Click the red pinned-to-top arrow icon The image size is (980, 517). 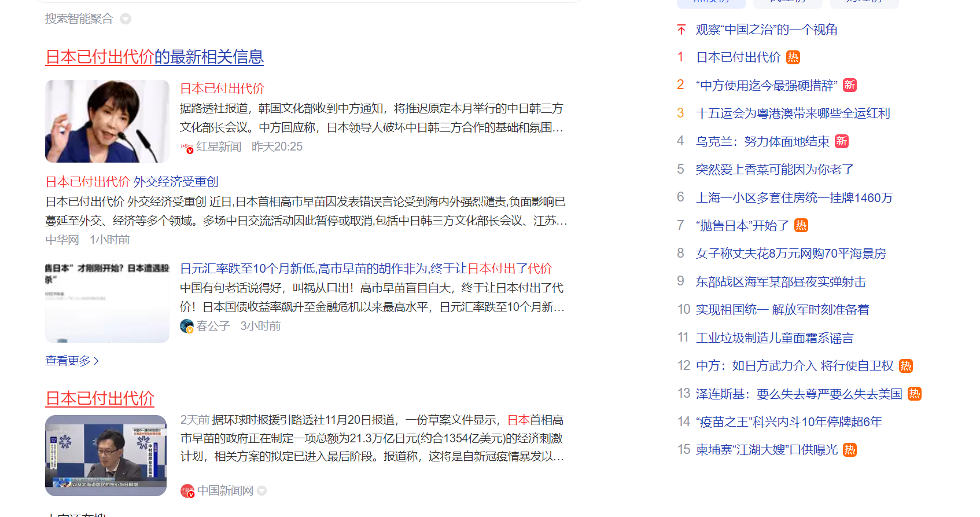(681, 30)
